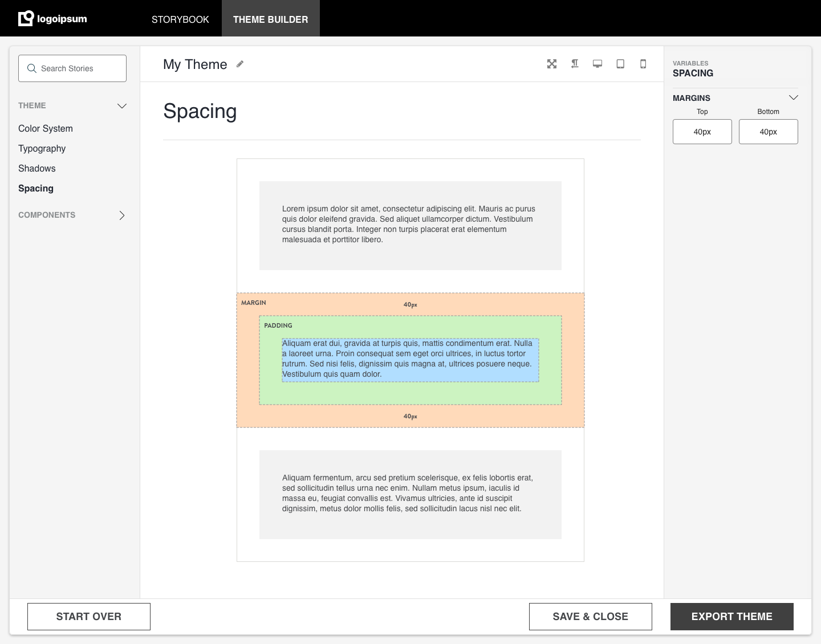Switch to desktop preview mode
821x644 pixels.
click(x=598, y=64)
